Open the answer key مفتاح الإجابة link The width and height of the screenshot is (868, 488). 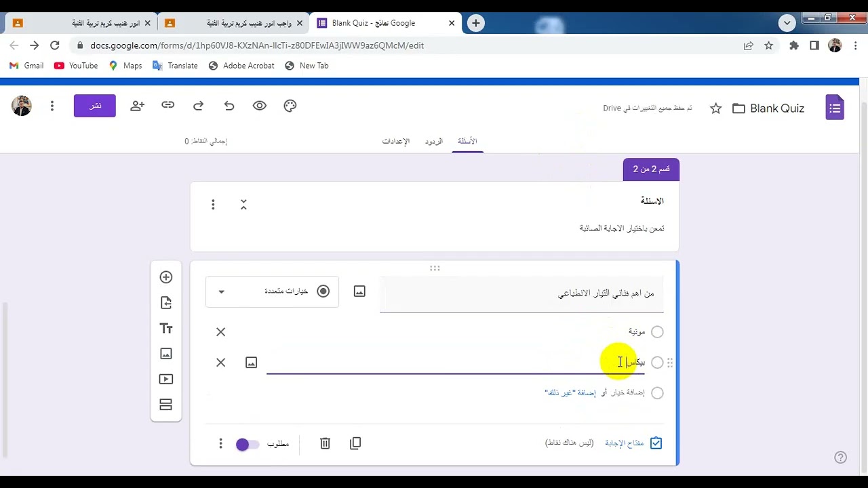[625, 443]
